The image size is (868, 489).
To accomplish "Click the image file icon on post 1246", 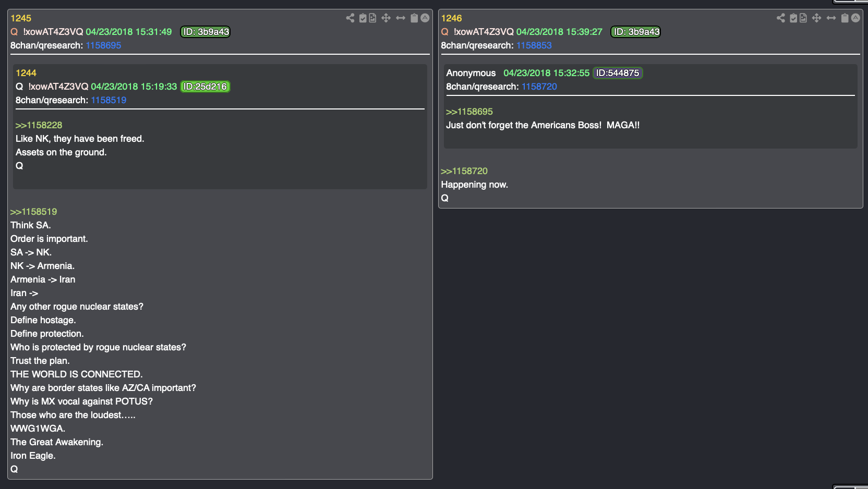I will pos(803,18).
